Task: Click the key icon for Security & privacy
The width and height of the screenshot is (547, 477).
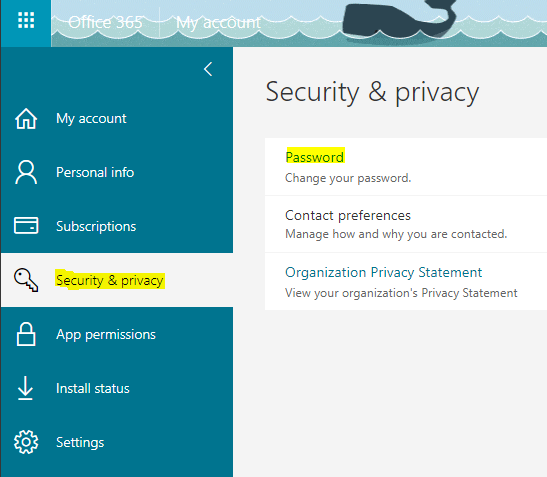Action: coord(26,280)
